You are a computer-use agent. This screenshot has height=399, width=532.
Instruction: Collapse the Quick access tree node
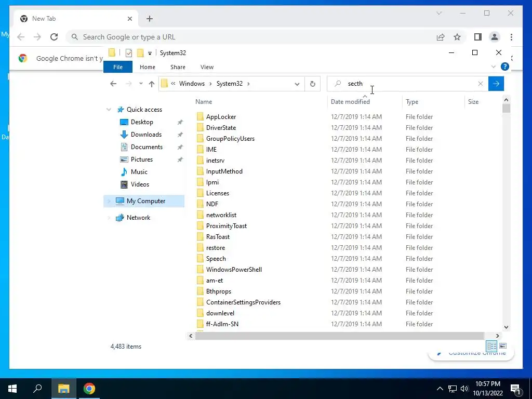point(109,110)
